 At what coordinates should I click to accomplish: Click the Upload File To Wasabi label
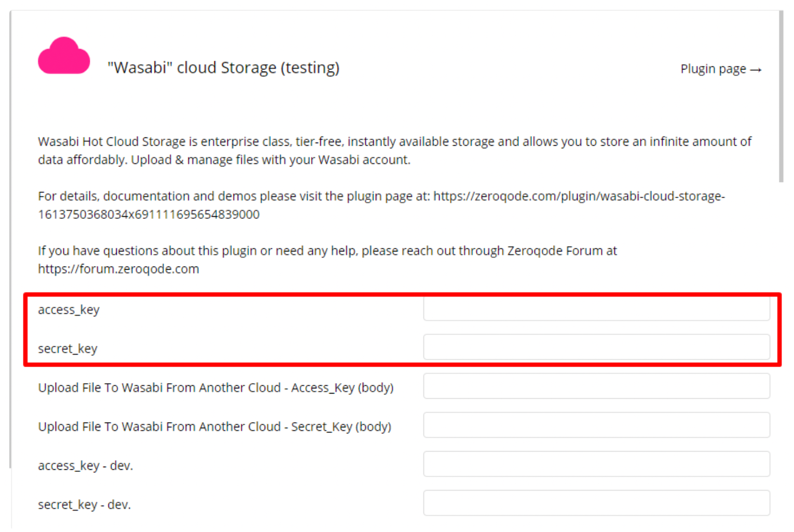pyautogui.click(x=215, y=387)
